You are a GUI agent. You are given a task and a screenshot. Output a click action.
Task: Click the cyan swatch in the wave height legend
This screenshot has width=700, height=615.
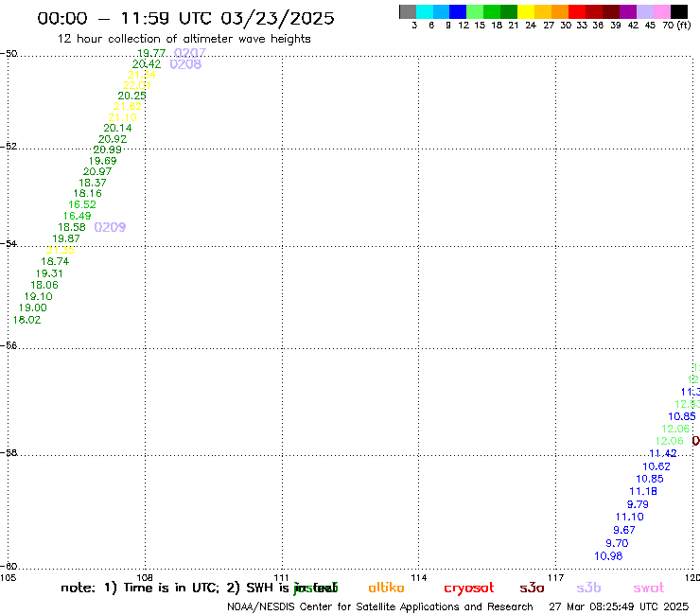[425, 11]
